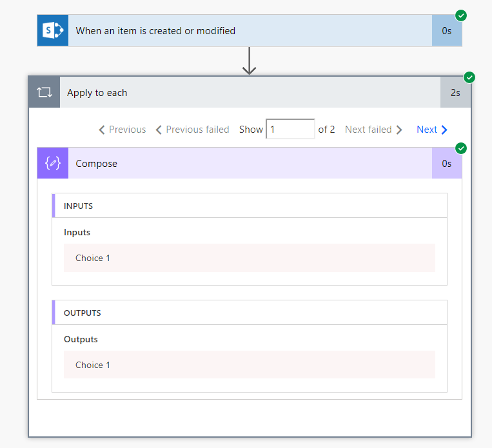Select the Outputs value 'Choice 1'
This screenshot has width=492, height=448.
(250, 365)
